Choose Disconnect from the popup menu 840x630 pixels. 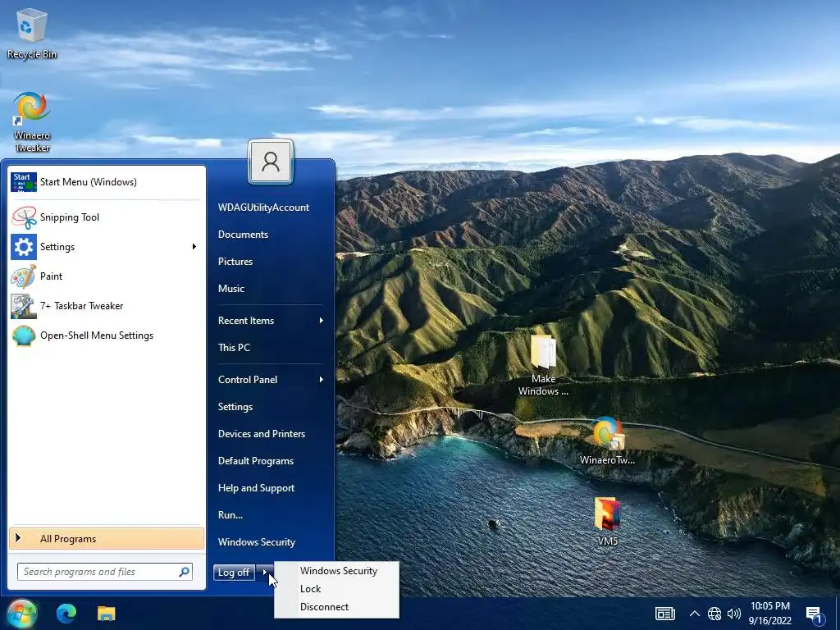[336, 607]
